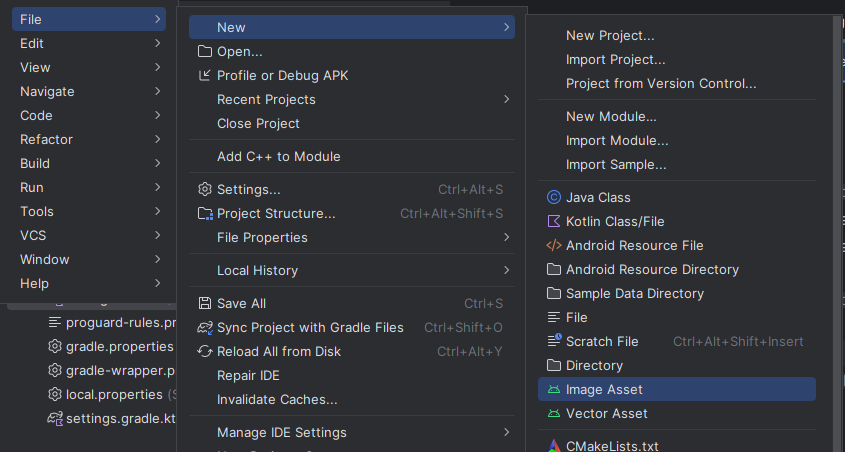Click the Save All disk icon

pyautogui.click(x=204, y=303)
